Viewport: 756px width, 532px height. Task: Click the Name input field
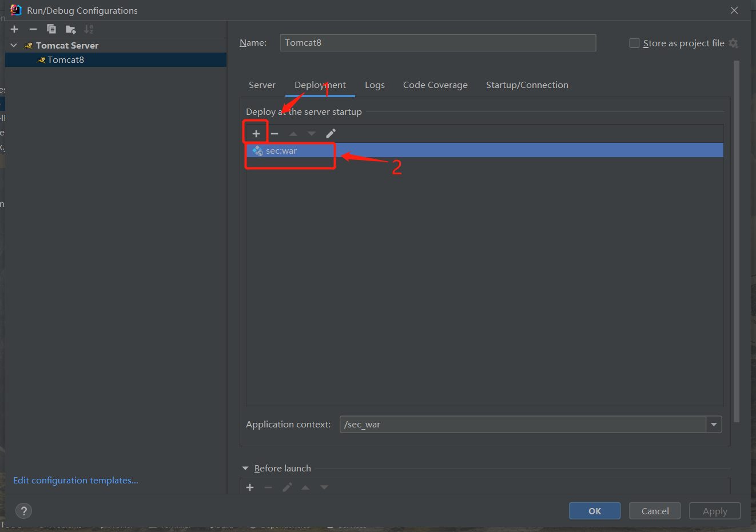pyautogui.click(x=438, y=43)
